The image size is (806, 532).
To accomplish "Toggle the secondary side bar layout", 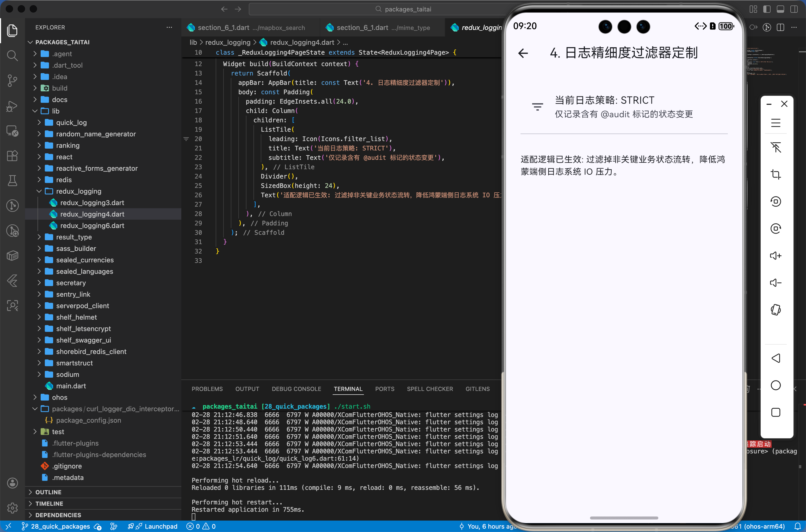I will [794, 9].
